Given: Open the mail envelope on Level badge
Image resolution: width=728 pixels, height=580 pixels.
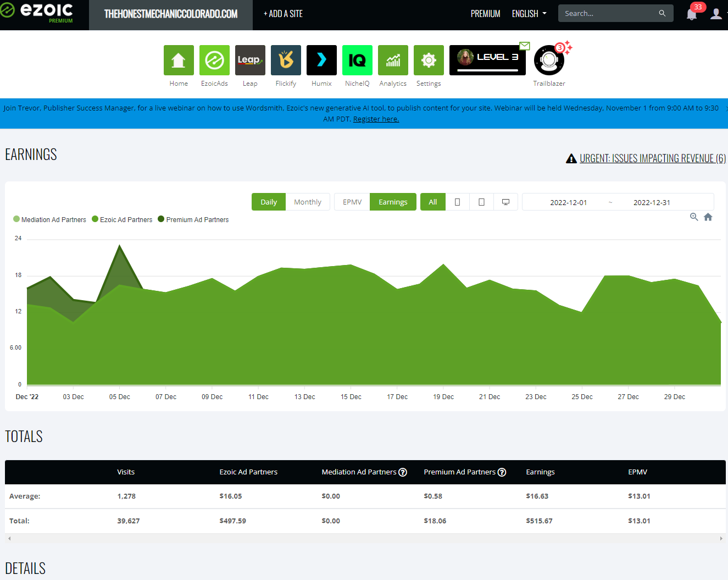Looking at the screenshot, I should 525,46.
